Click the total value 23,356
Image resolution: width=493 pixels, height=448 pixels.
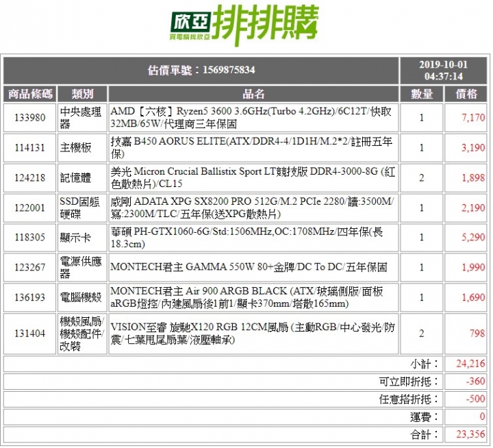(470, 434)
